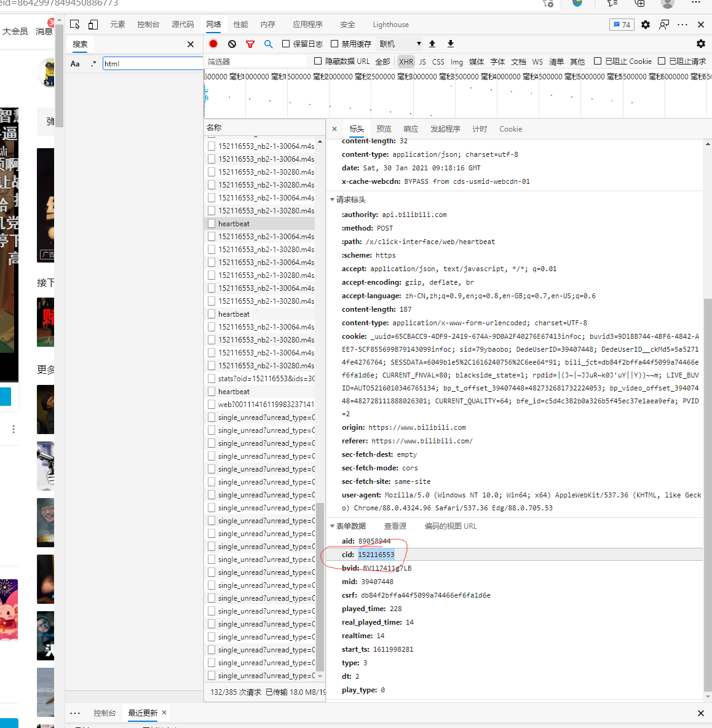The height and width of the screenshot is (728, 712).
Task: Click the feedback person icon
Action: click(664, 25)
